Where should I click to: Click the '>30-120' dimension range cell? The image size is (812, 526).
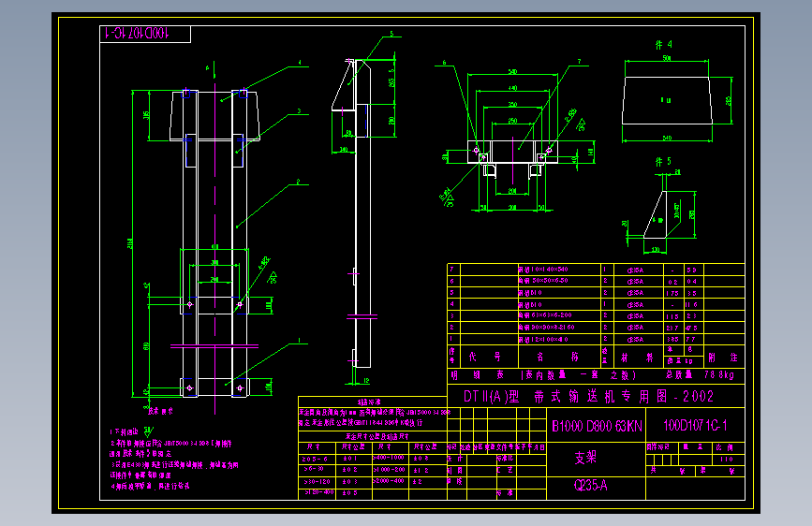click(317, 481)
